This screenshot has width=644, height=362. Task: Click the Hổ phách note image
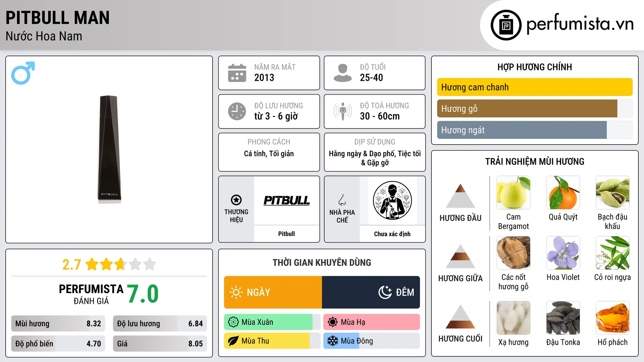coord(613,318)
